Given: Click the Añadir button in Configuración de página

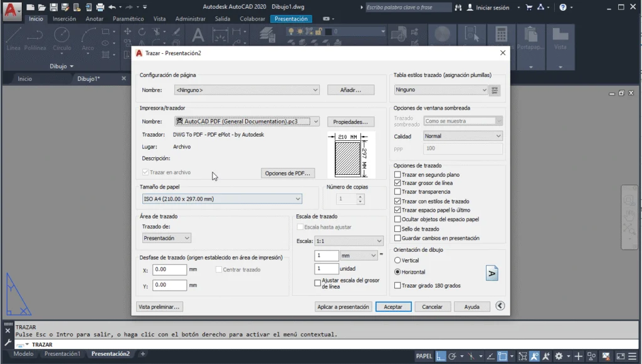Looking at the screenshot, I should click(x=352, y=90).
